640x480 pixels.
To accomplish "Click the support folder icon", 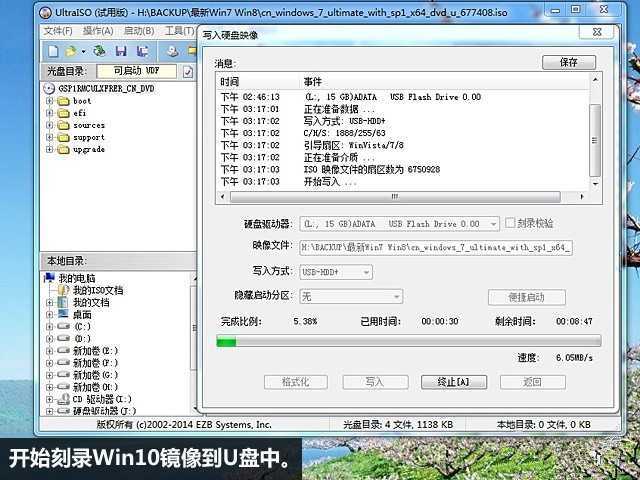I will 63,138.
